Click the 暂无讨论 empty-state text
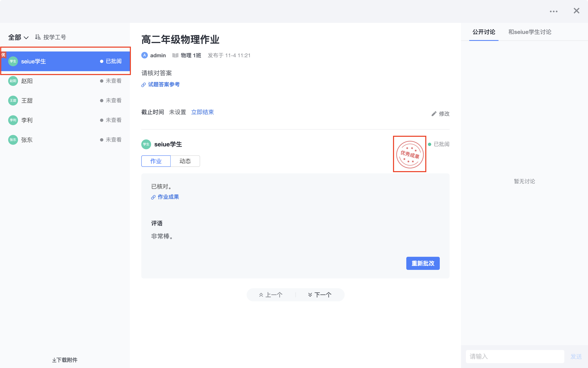Screen dimensions: 588x368 (x=524, y=181)
